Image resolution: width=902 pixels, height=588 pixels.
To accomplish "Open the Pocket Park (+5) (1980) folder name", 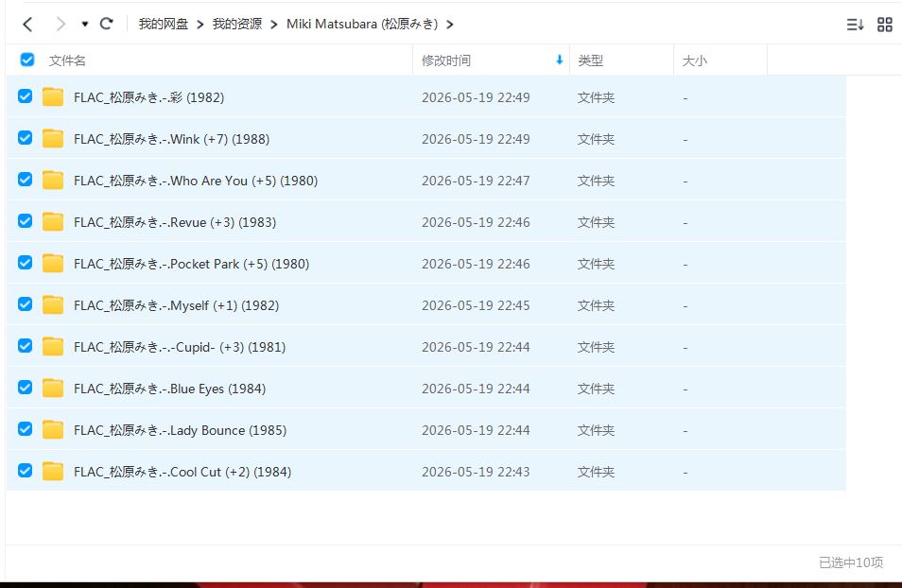I will click(x=192, y=264).
